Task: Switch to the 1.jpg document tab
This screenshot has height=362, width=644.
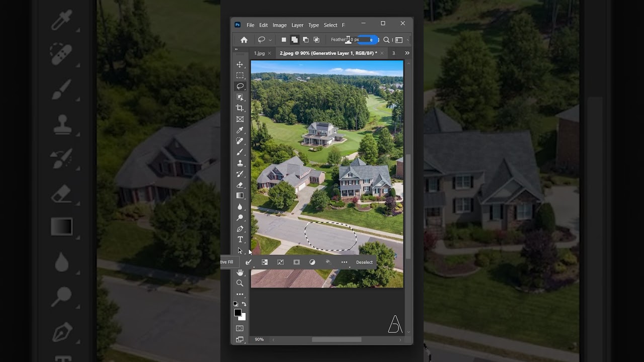Action: (259, 53)
